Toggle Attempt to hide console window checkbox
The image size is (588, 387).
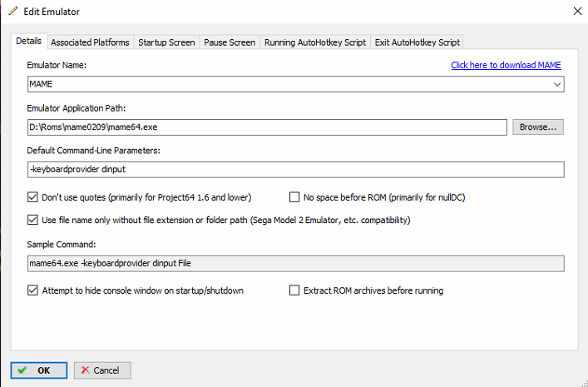[32, 290]
